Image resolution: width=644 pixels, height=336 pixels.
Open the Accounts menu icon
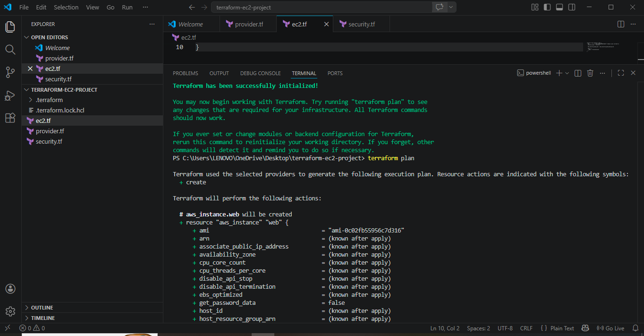10,289
